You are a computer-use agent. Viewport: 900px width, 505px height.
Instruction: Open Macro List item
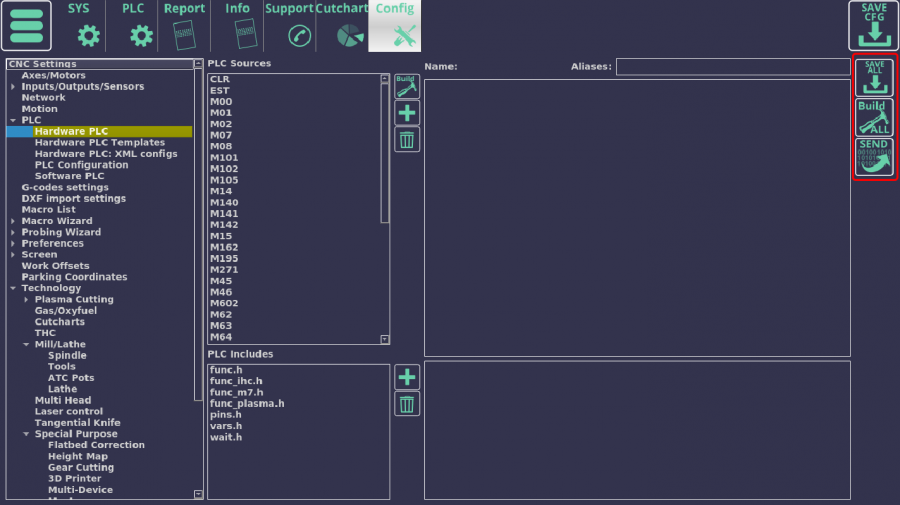[48, 209]
